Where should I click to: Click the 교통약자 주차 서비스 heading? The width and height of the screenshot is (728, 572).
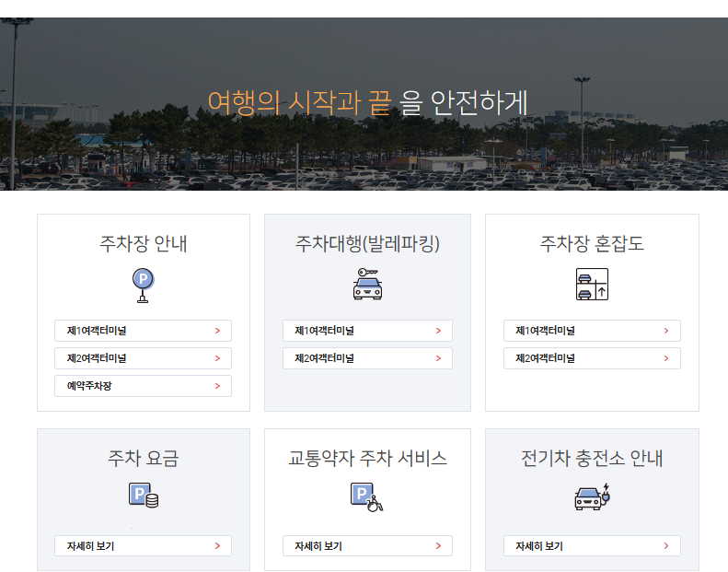pos(367,458)
